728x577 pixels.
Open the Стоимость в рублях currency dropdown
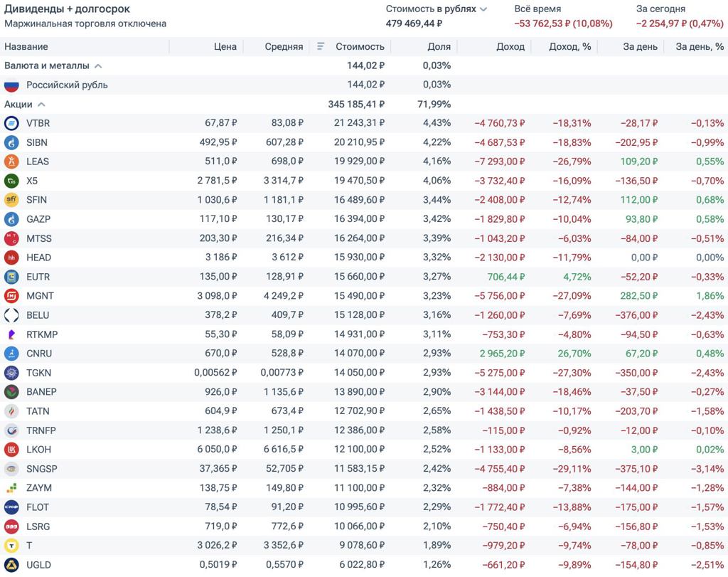click(483, 9)
